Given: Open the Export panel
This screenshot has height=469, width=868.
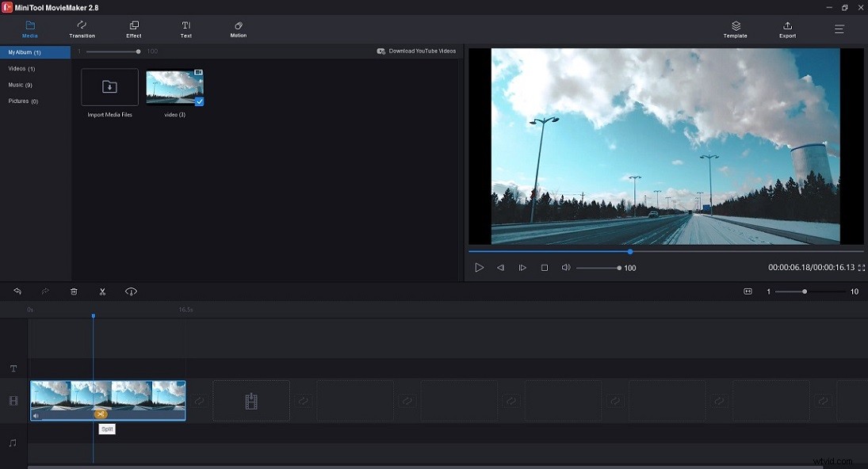Looking at the screenshot, I should click(x=787, y=29).
